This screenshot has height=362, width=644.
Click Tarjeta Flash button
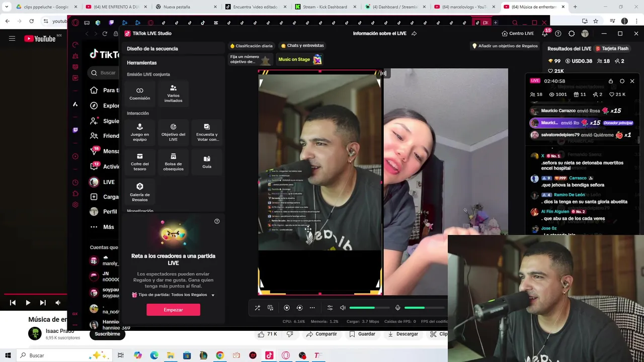[x=612, y=49]
